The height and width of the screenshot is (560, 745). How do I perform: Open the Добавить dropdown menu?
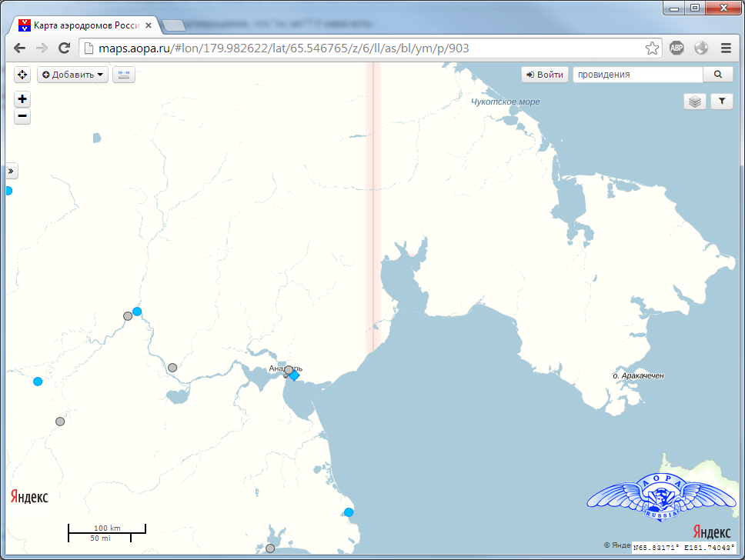coord(72,75)
